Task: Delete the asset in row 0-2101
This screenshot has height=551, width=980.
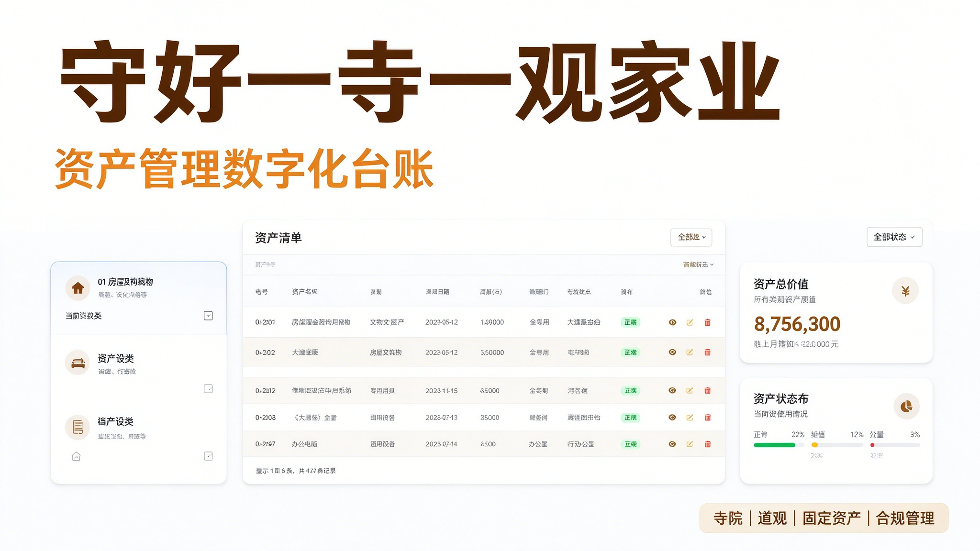Action: (x=707, y=322)
